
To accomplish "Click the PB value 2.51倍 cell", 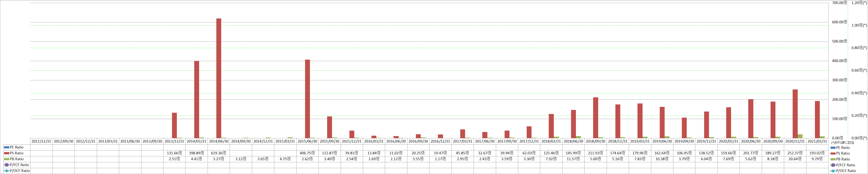I will (175, 159).
